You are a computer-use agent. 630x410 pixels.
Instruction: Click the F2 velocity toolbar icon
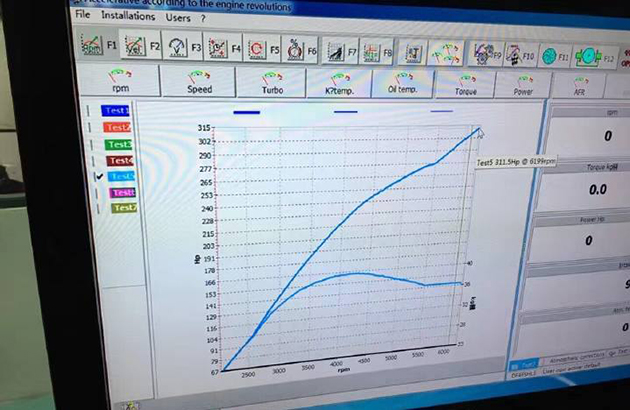coord(134,46)
